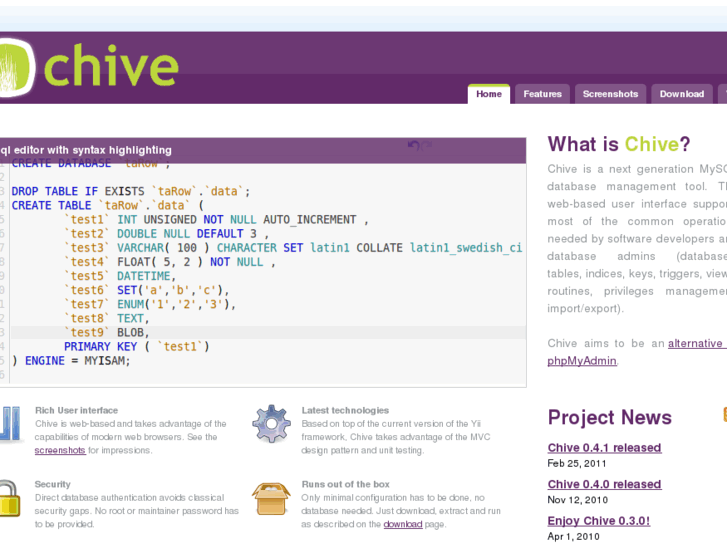Image resolution: width=727 pixels, height=545 pixels.
Task: Go to the Download tab
Action: [682, 94]
